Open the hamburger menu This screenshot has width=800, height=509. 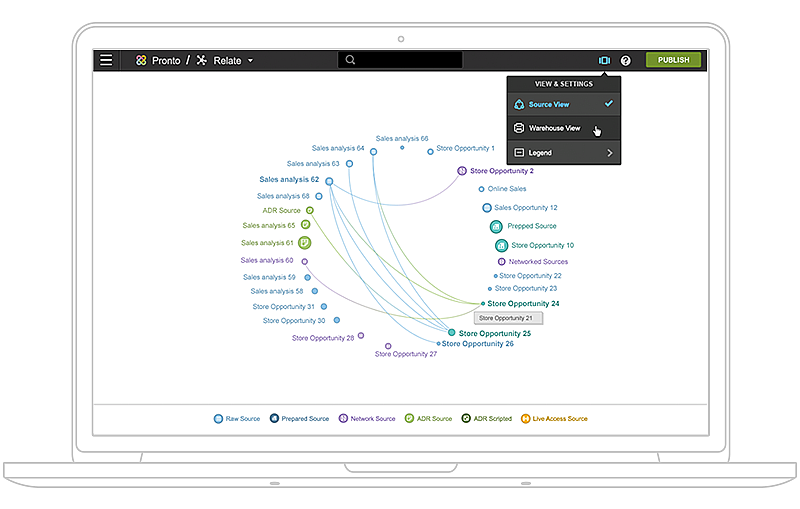pyautogui.click(x=106, y=60)
